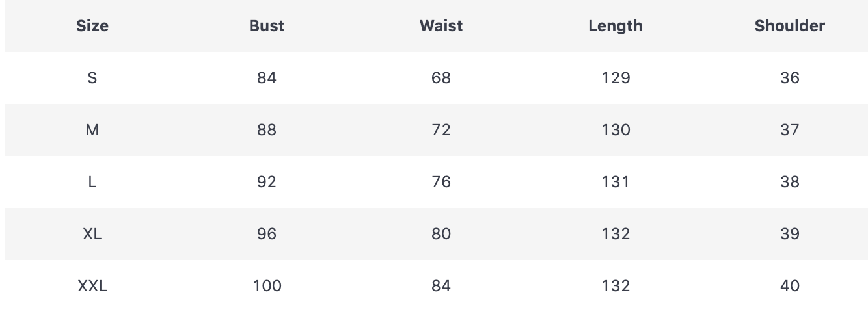Screen dimensions: 868x312
Task: Select the L size cell
Action: pos(92,182)
